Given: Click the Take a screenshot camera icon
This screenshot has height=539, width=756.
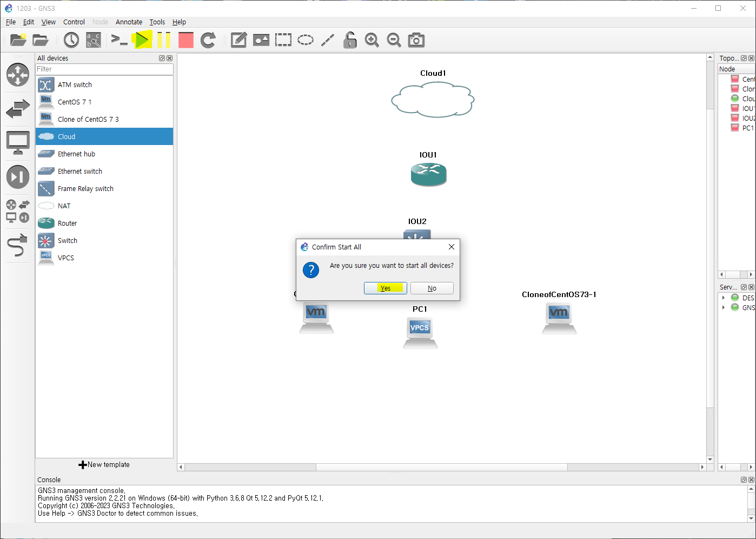Looking at the screenshot, I should [416, 40].
